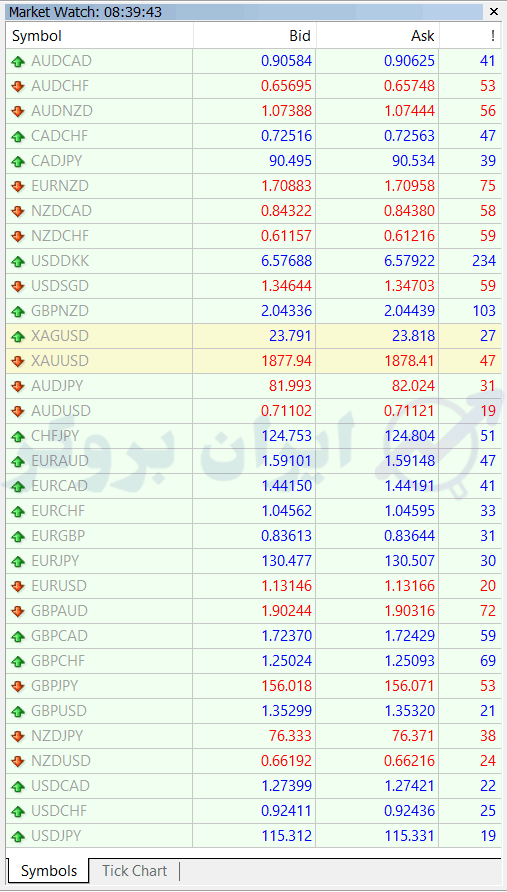Click the green arrow icon beside GBPUSD
Image resolution: width=507 pixels, height=892 pixels.
18,711
